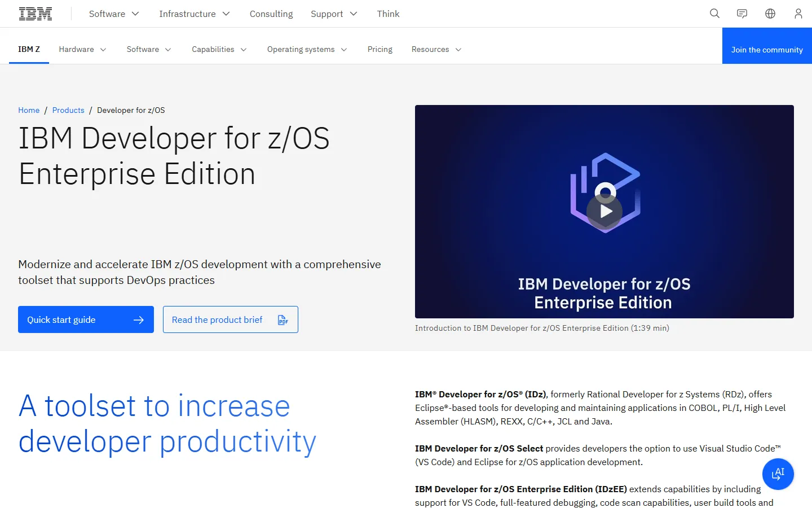This screenshot has width=812, height=508.
Task: Open the search magnifier icon
Action: (714, 14)
